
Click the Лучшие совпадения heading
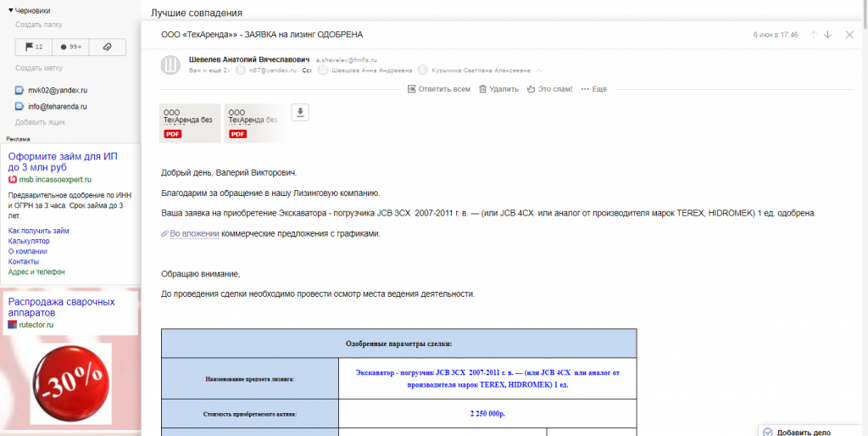tap(197, 12)
